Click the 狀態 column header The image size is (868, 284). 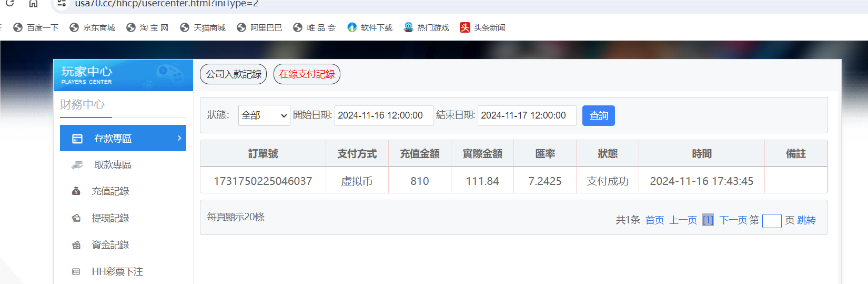608,154
